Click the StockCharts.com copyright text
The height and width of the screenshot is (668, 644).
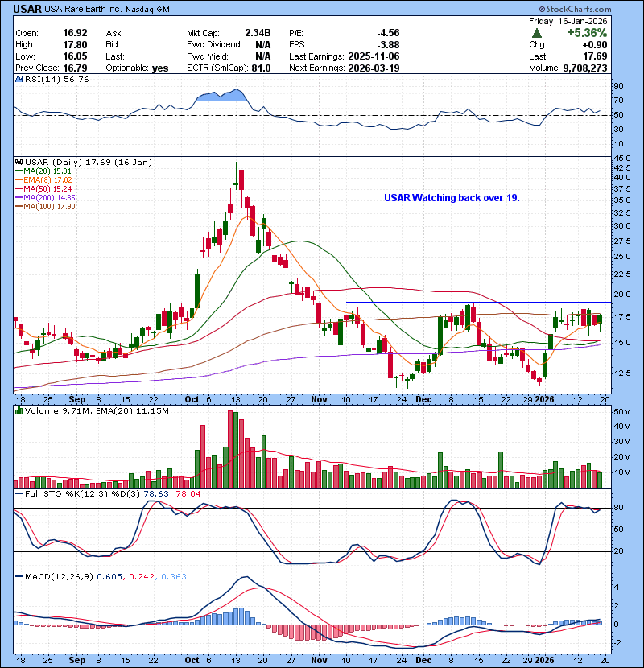coord(575,9)
